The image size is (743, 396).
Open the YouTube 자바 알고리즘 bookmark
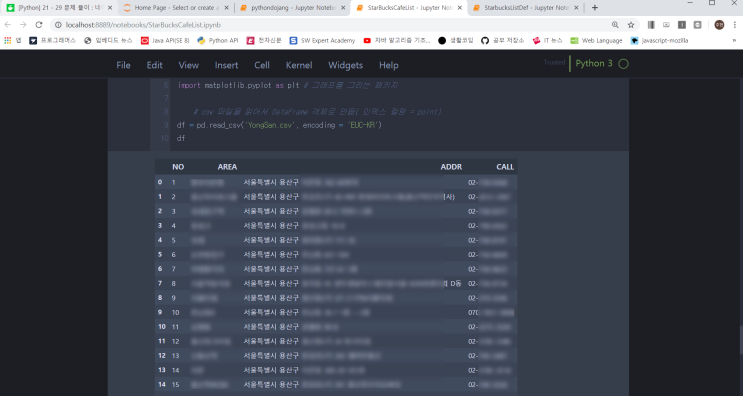click(397, 41)
